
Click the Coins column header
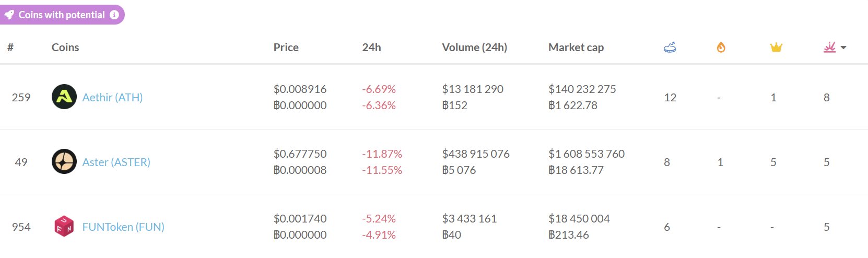[65, 48]
